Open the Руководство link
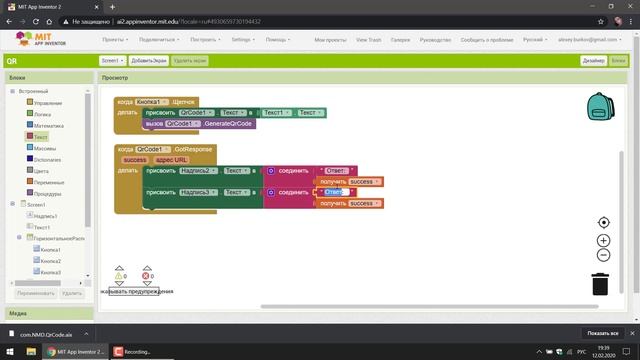The width and height of the screenshot is (640, 360). click(435, 40)
